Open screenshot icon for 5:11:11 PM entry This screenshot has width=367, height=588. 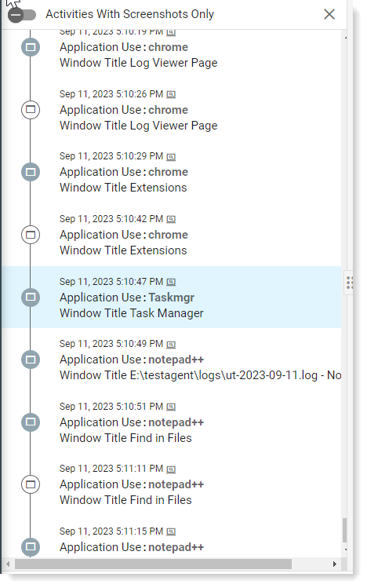click(171, 469)
